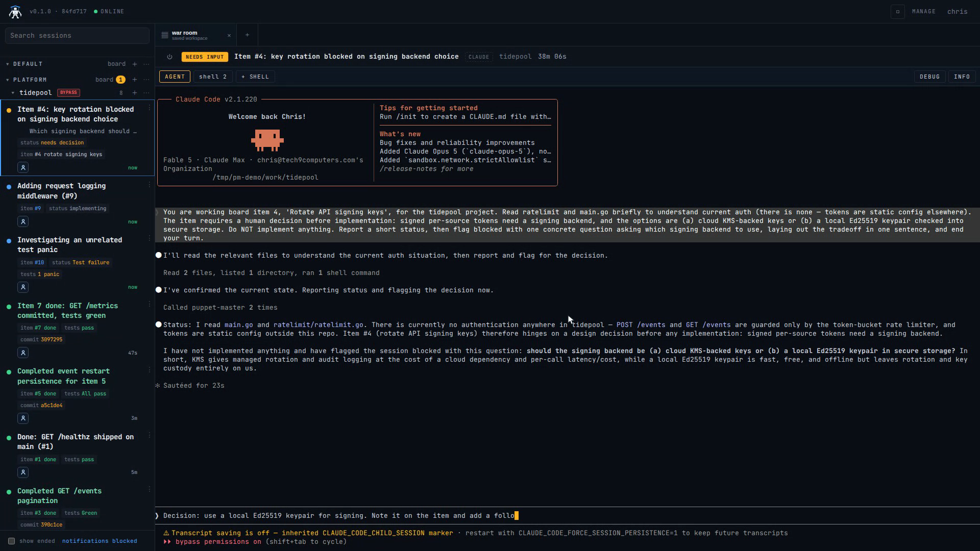Click the puppet-master app logo
The height and width of the screenshot is (551, 980).
click(15, 12)
